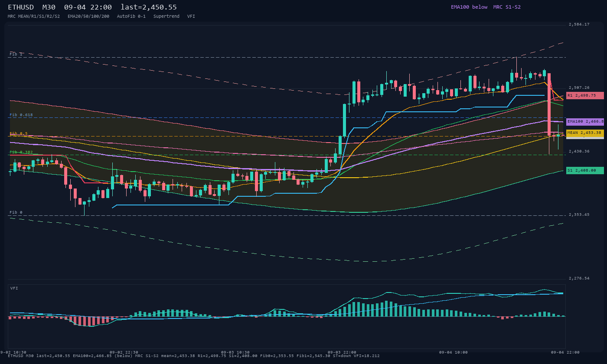Click the 09-04 10:00 time axis label
Image resolution: width=607 pixels, height=364 pixels.
[454, 352]
